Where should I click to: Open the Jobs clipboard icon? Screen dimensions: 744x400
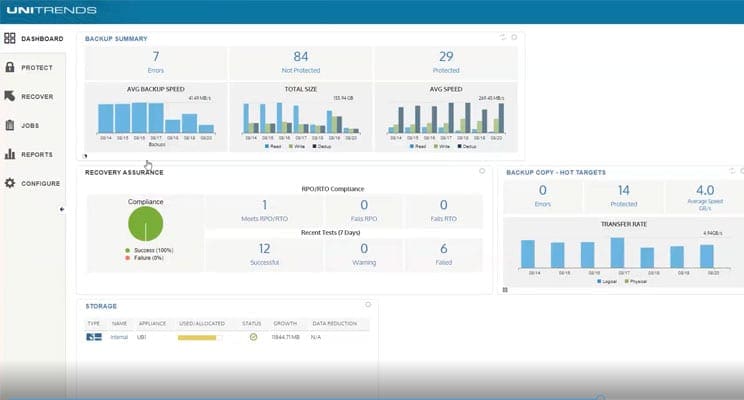[10, 126]
